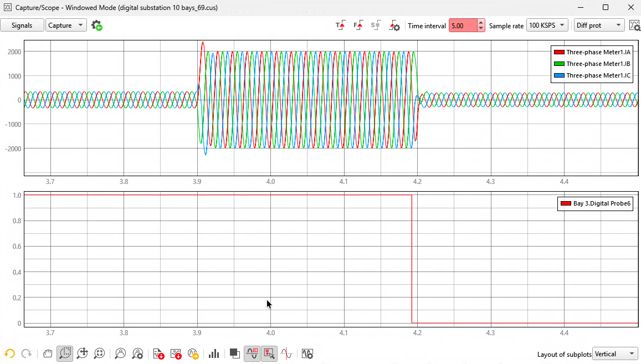Open the Sample rate 100 KSPS dropdown
Image resolution: width=641 pixels, height=364 pixels.
tap(547, 25)
